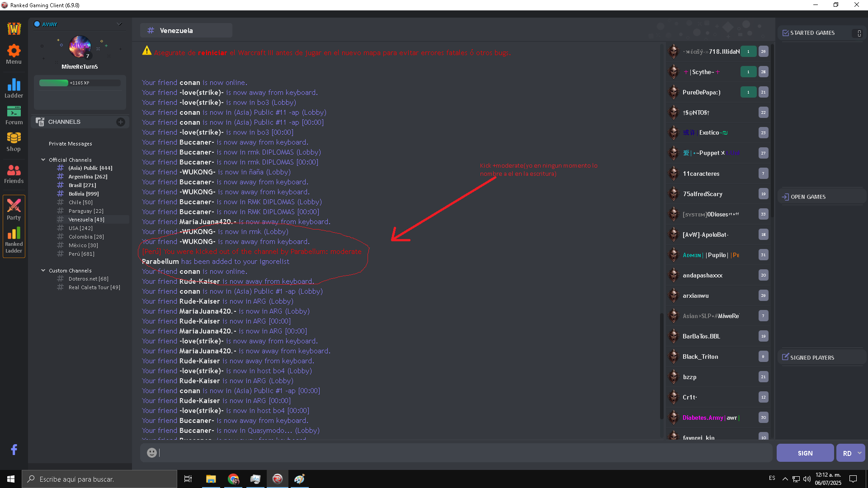Open Chrome from the taskbar

[x=233, y=479]
